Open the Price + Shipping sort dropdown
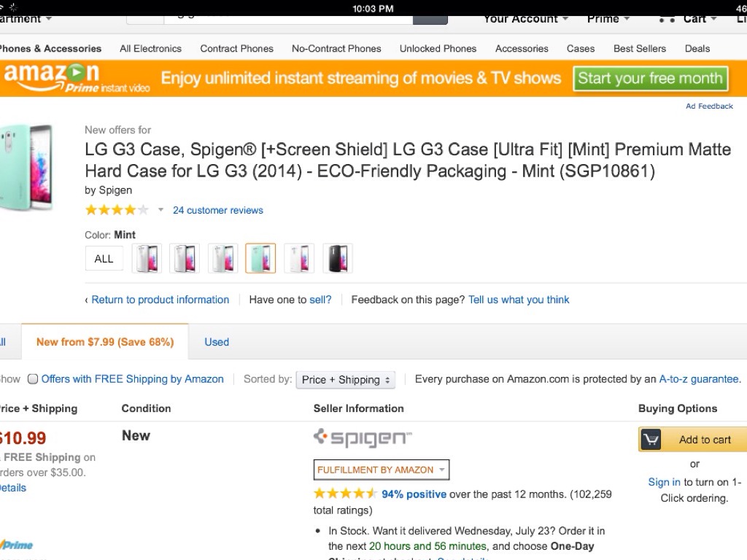 coord(346,379)
